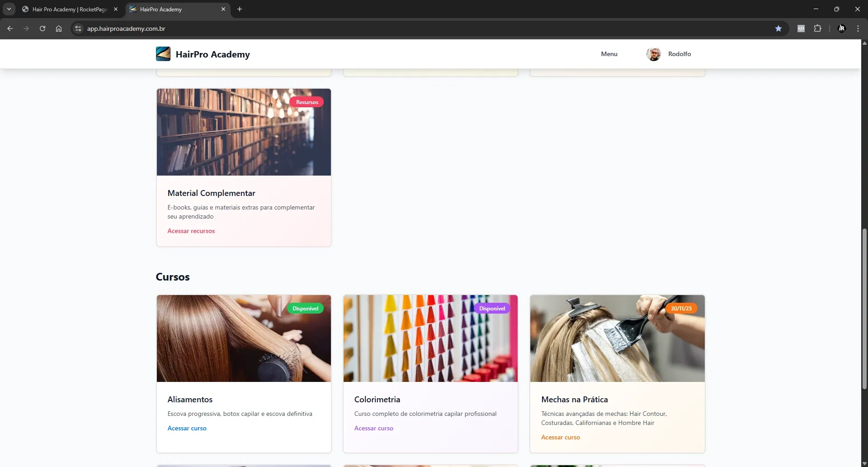
Task: Open Acessar curso link under Mechas na Prática
Action: tap(560, 437)
